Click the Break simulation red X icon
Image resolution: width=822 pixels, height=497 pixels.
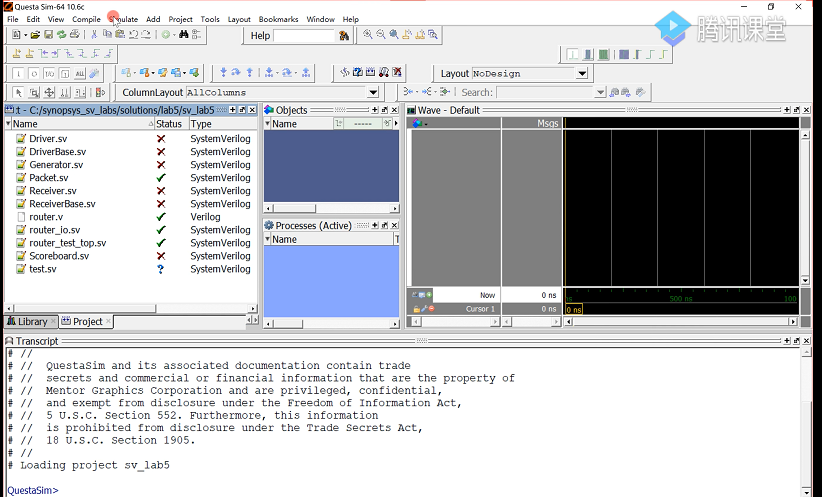(397, 72)
